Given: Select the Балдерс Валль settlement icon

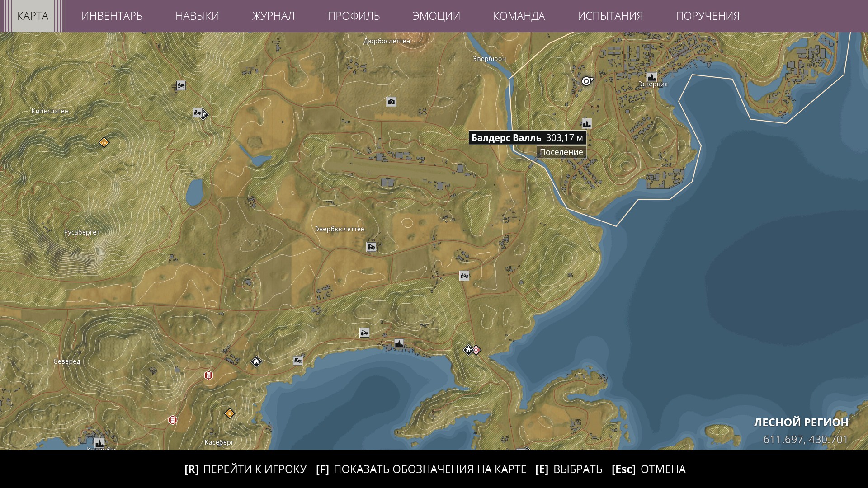Looking at the screenshot, I should [x=586, y=123].
